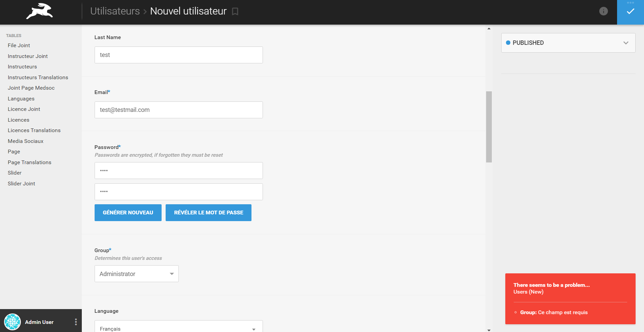Click the Email input field

[178, 110]
